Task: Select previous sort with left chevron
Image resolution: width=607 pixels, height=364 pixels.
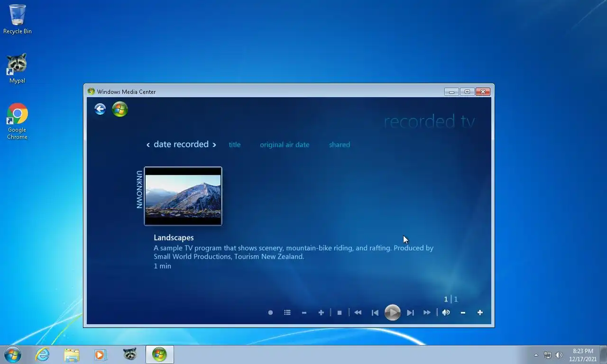Action: (x=148, y=145)
